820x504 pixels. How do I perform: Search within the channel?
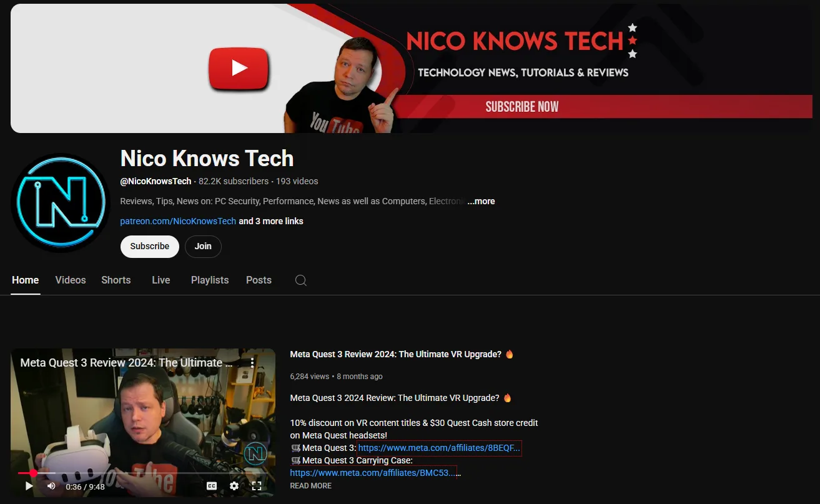[x=300, y=280]
